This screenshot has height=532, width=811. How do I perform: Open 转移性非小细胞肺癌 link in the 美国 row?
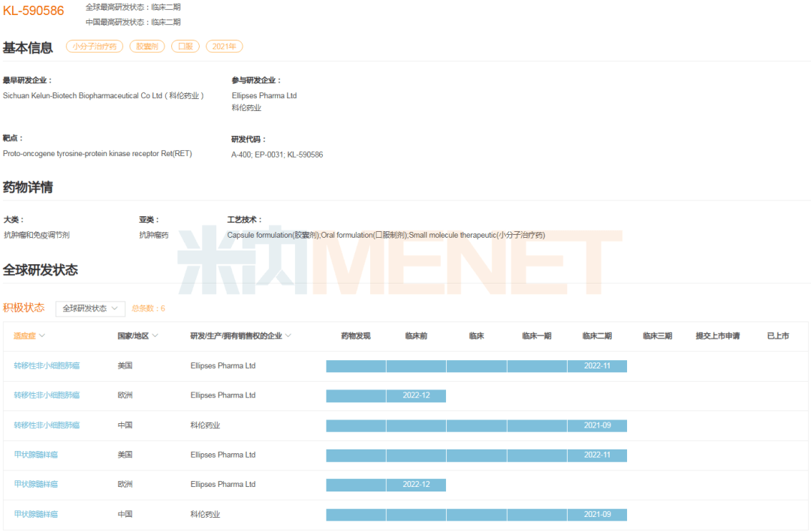pyautogui.click(x=47, y=366)
